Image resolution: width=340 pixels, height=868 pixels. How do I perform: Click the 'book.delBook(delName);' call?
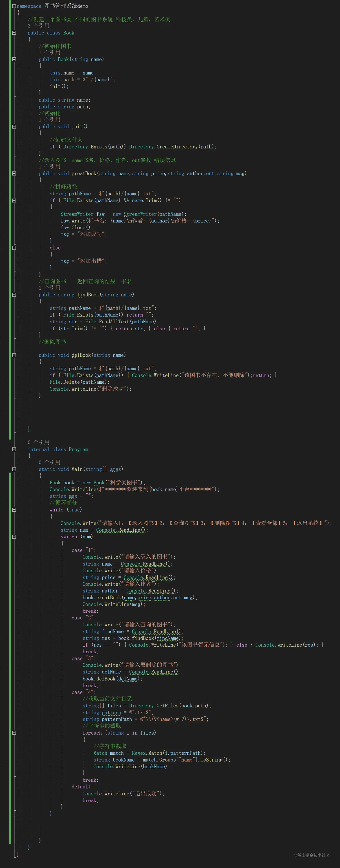pos(112,679)
